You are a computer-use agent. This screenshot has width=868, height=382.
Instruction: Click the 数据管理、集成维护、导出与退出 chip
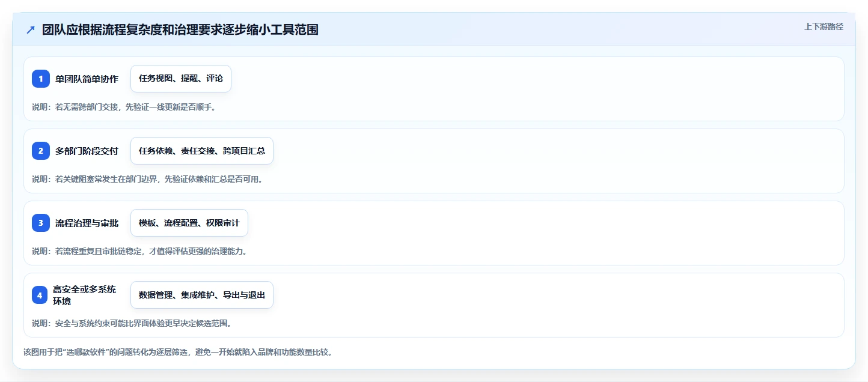pos(202,295)
